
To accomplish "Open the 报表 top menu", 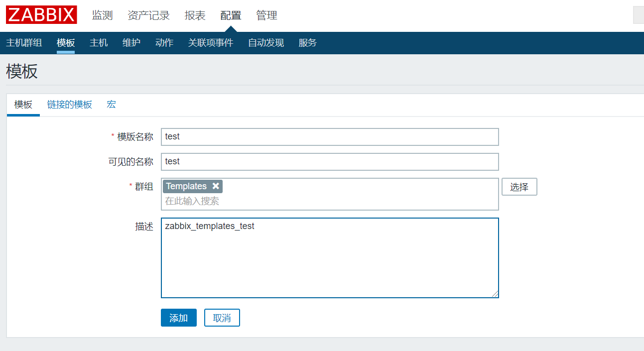I will click(195, 15).
